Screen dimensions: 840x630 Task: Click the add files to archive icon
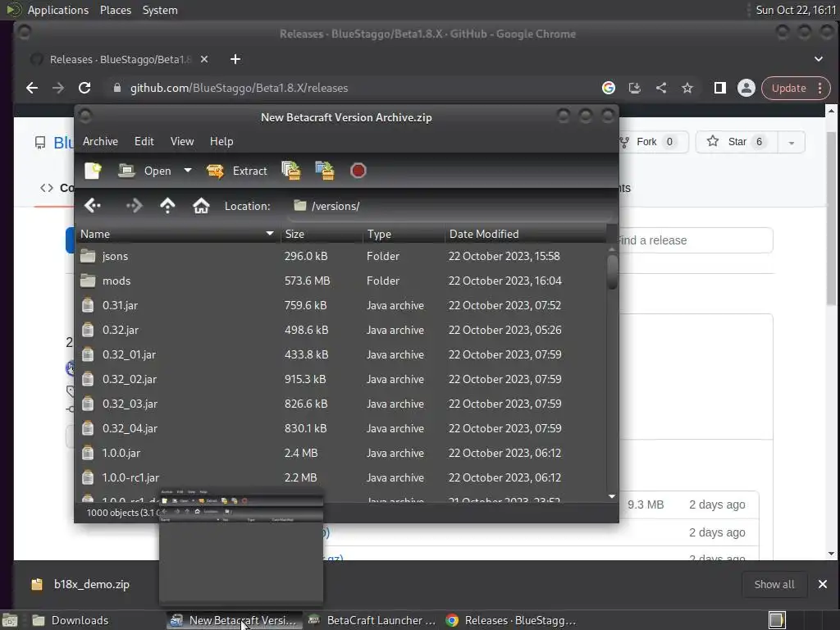coord(291,171)
